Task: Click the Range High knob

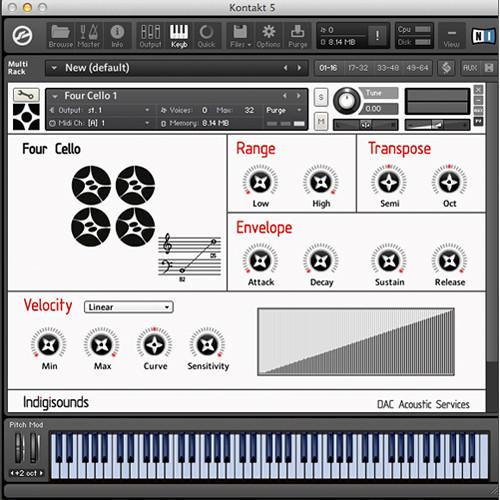Action: (x=321, y=182)
